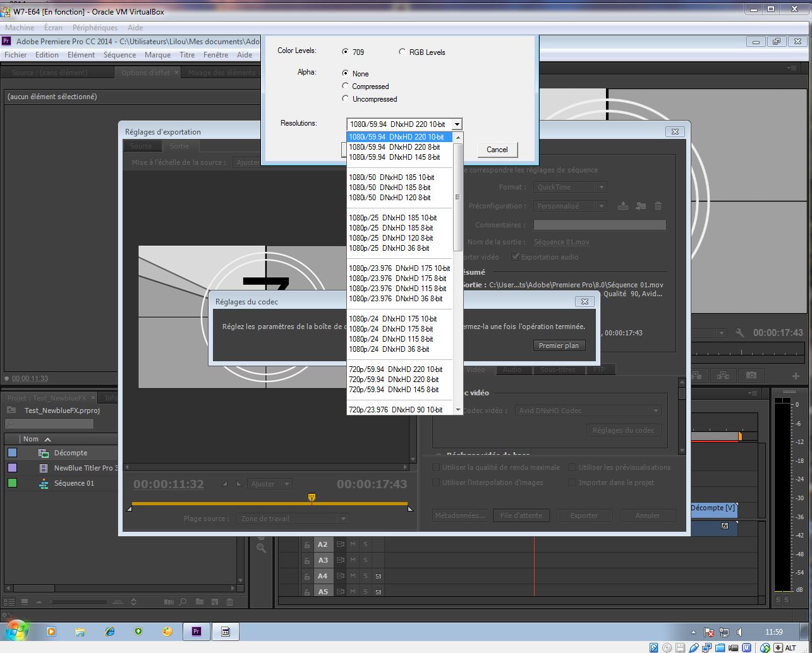The height and width of the screenshot is (653, 812).
Task: Click the volume speaker tray icon
Action: 739,632
